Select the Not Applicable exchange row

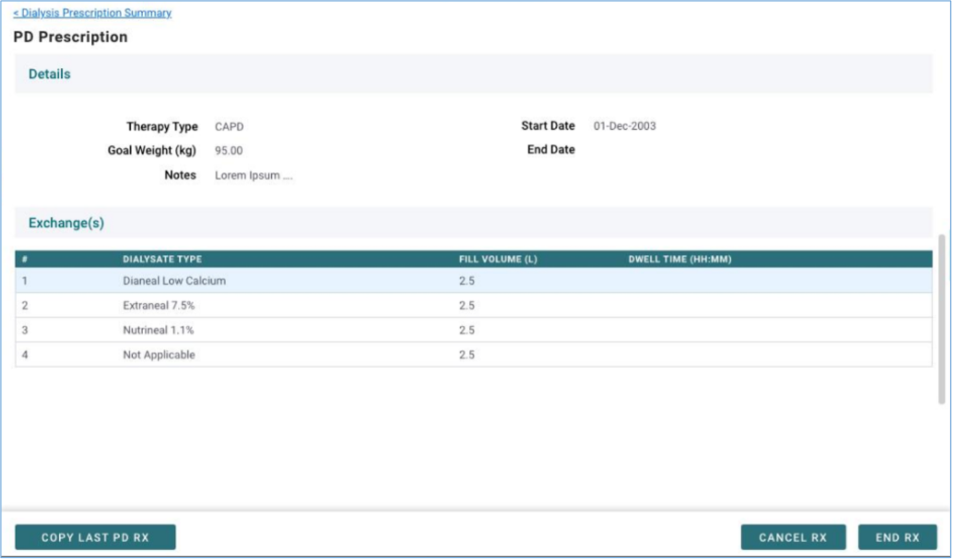158,355
